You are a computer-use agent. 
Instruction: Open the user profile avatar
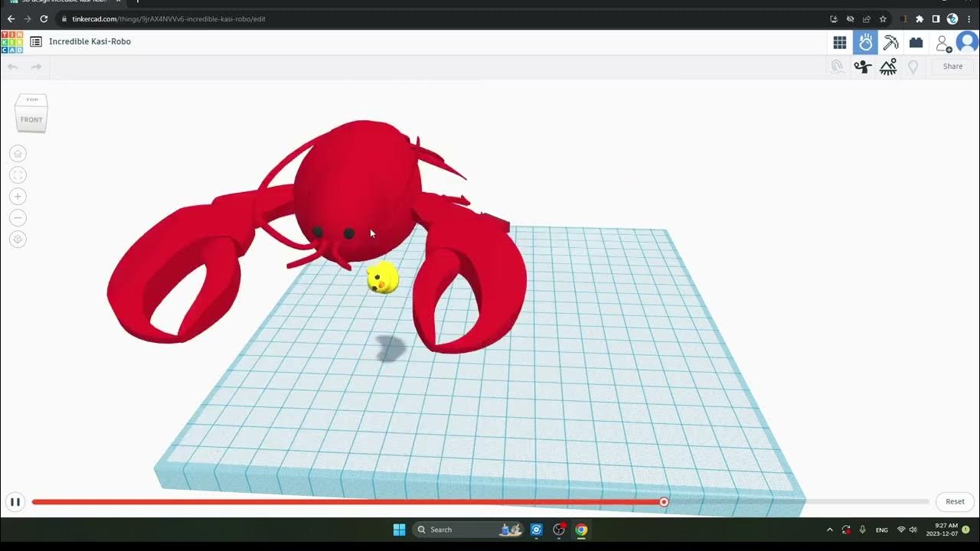[x=968, y=42]
